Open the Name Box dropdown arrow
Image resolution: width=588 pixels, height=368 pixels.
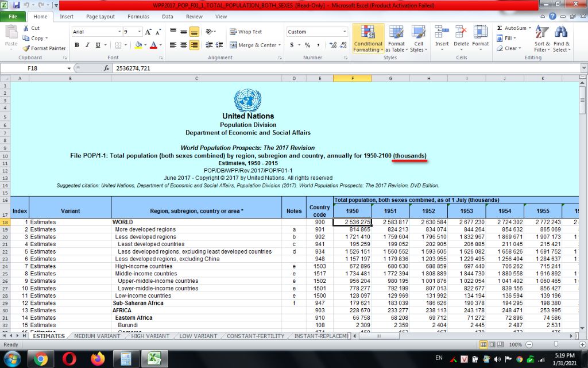[x=69, y=68]
